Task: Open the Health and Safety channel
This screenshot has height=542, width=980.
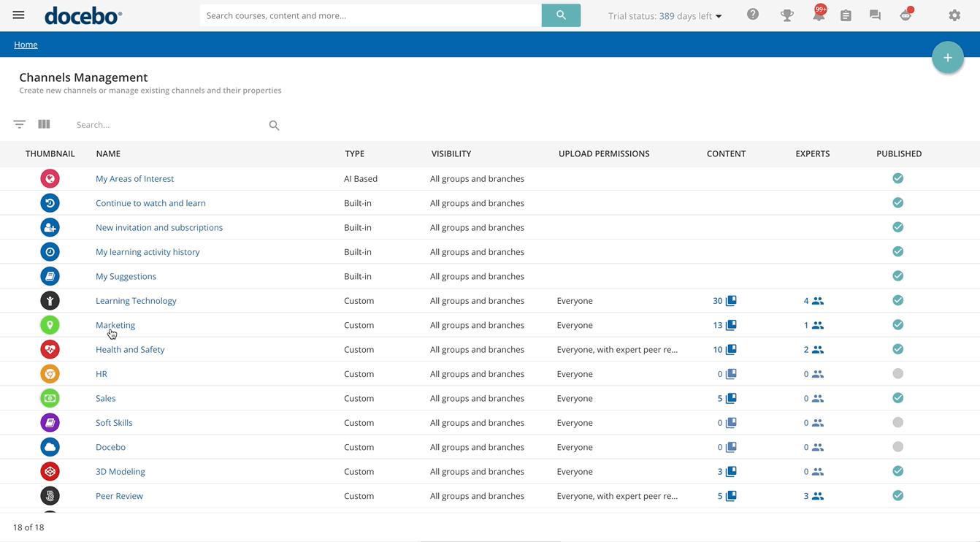Action: 130,350
